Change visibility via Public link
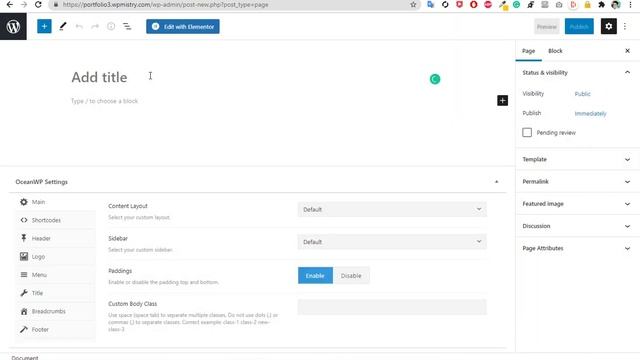Viewport: 640px width, 360px height. pos(582,94)
